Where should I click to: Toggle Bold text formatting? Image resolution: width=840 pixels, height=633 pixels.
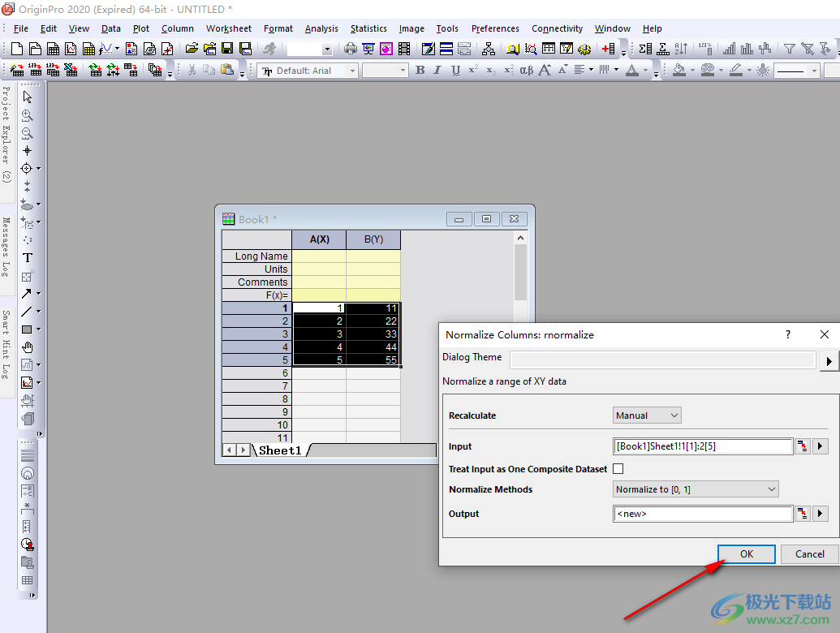tap(420, 71)
